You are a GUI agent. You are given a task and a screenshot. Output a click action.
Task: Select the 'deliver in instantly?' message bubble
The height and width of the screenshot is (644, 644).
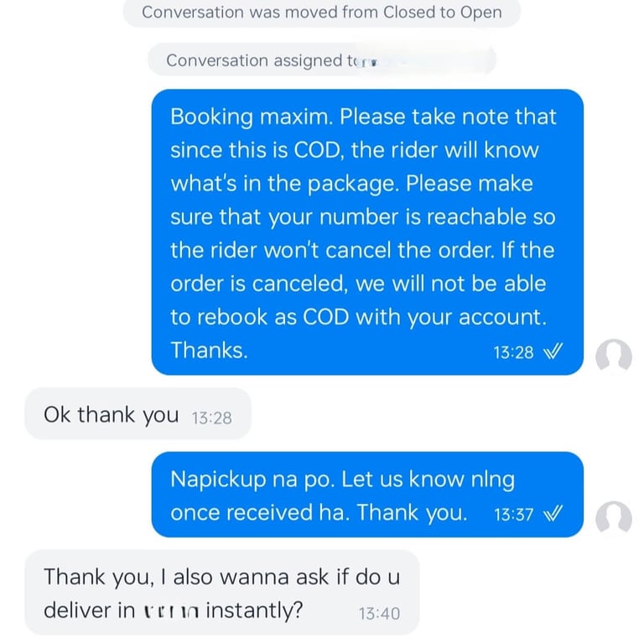[222, 593]
